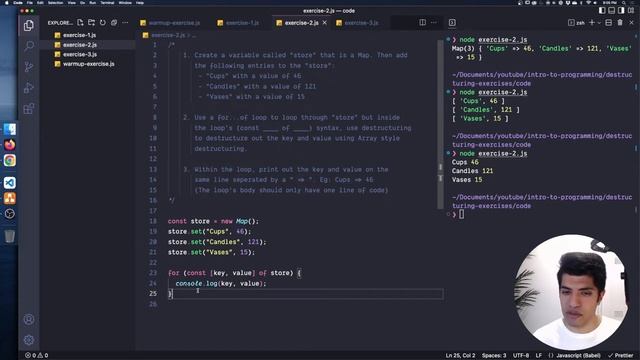Open errors and warnings in the status bar
Viewport: 640px width, 360px height.
tap(36, 356)
